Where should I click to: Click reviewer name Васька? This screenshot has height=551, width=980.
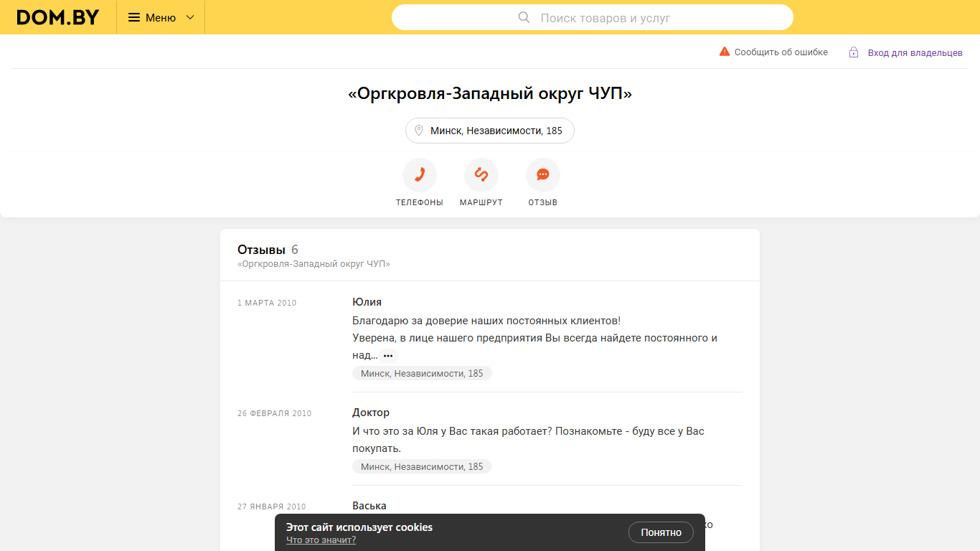(369, 506)
